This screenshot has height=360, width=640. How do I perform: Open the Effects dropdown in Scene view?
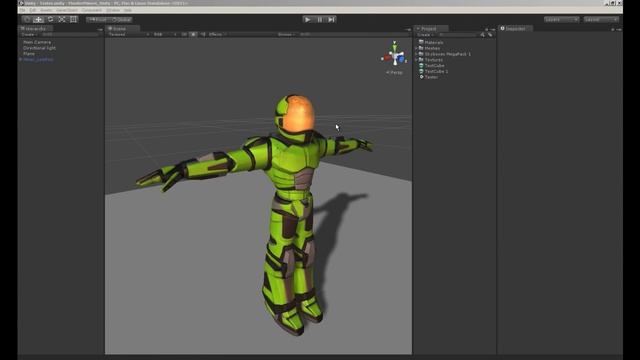[217, 35]
